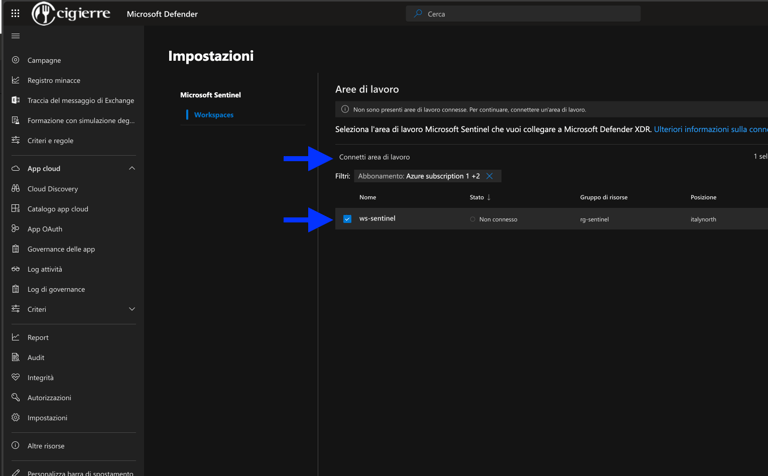Image resolution: width=768 pixels, height=476 pixels.
Task: Click the Cloud Discovery binoculars icon
Action: tap(16, 188)
